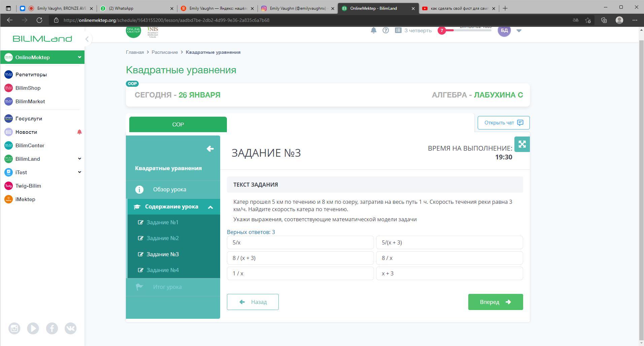644x346 pixels.
Task: Select answer option x + 3
Action: 449,273
